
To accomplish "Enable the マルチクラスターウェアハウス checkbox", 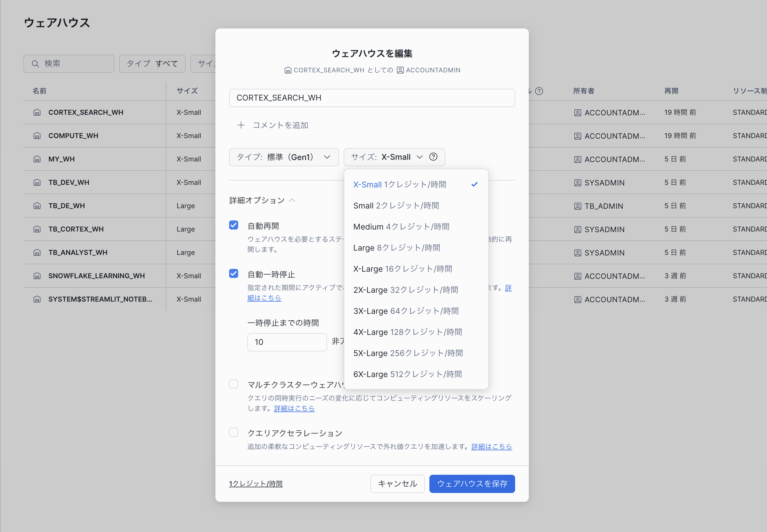I will click(233, 384).
